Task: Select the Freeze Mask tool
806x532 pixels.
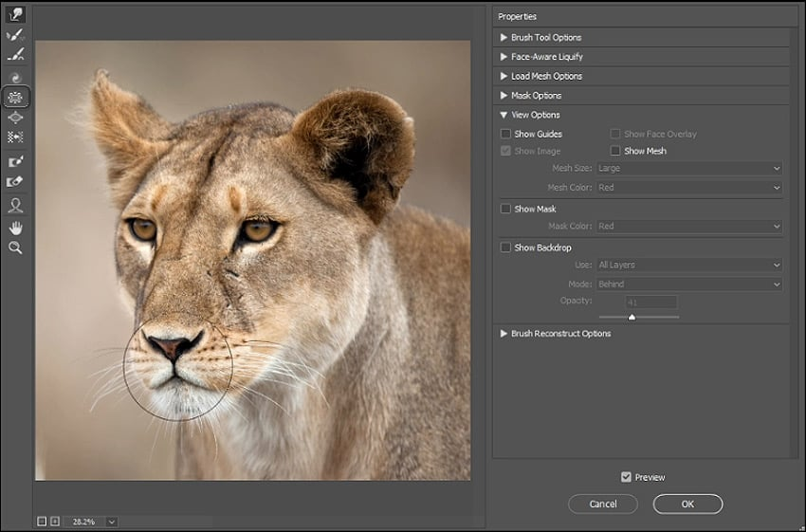Action: point(15,161)
